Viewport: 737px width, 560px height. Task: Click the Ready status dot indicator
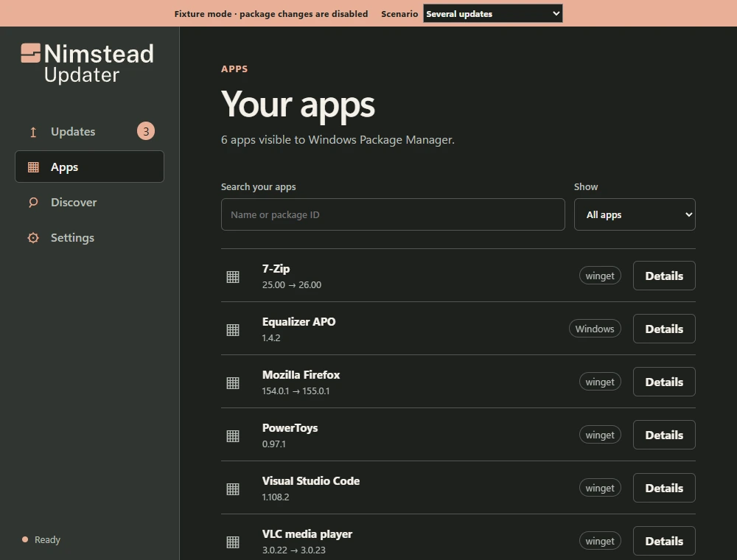25,539
